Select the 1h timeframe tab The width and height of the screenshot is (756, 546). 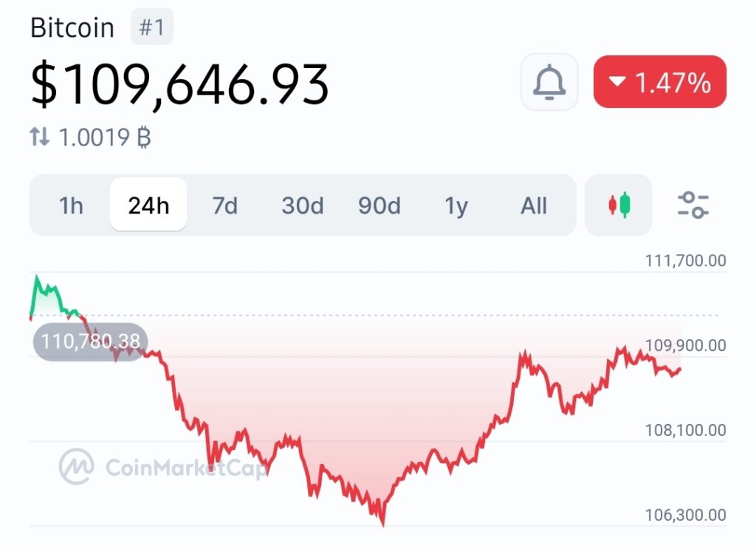(71, 205)
